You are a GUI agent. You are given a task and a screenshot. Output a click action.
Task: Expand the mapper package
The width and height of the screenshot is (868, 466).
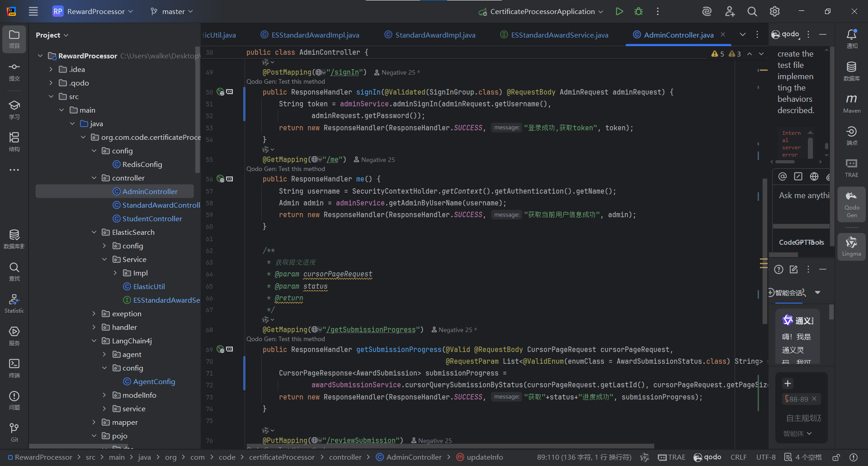click(94, 422)
